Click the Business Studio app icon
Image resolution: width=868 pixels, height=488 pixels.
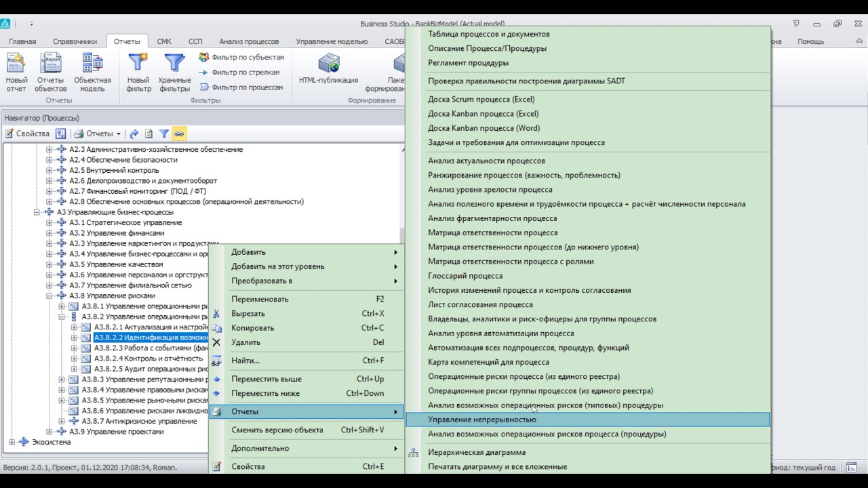[5, 24]
